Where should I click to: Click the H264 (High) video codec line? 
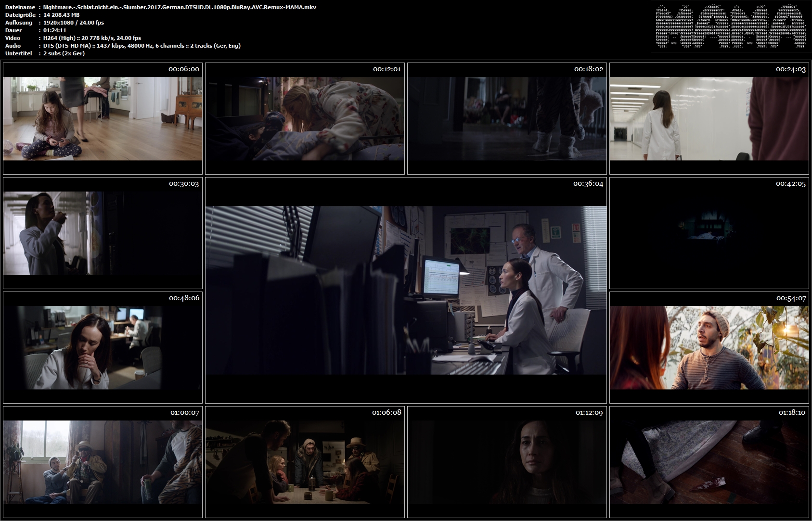(x=92, y=38)
